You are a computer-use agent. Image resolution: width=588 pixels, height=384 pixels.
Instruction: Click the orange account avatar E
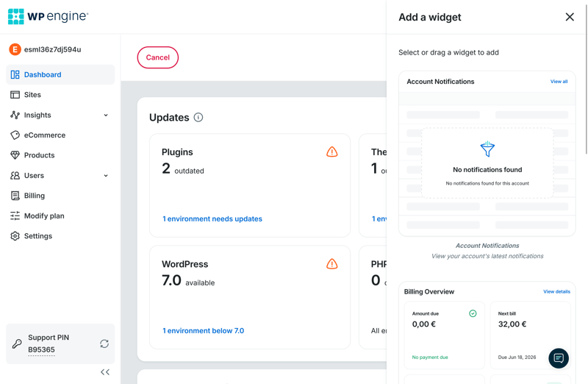click(x=15, y=49)
